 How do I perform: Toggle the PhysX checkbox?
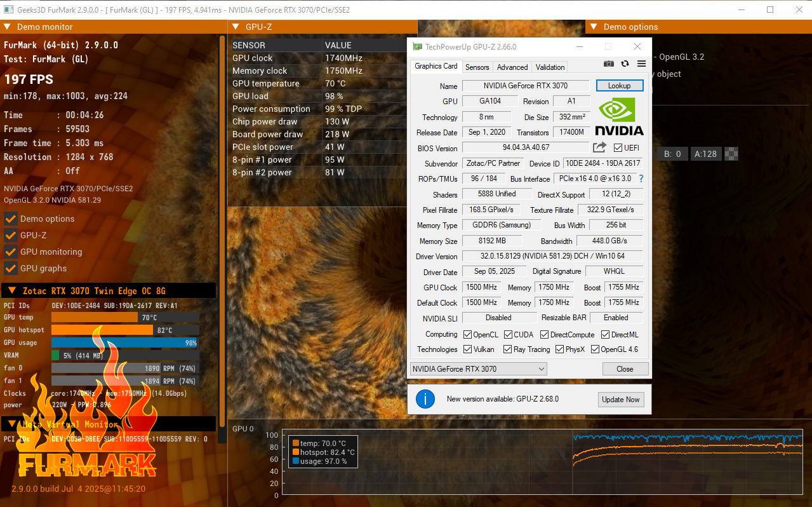coord(559,349)
